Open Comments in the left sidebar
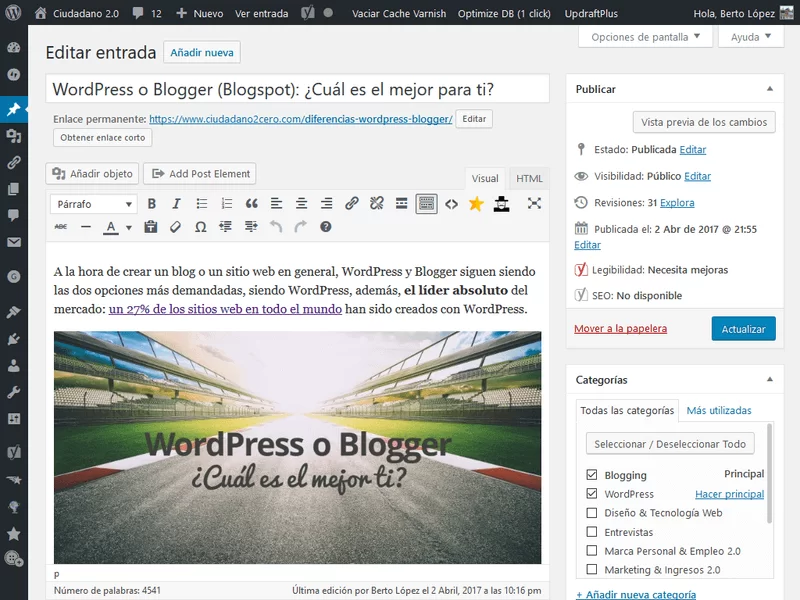800x600 pixels. point(14,215)
